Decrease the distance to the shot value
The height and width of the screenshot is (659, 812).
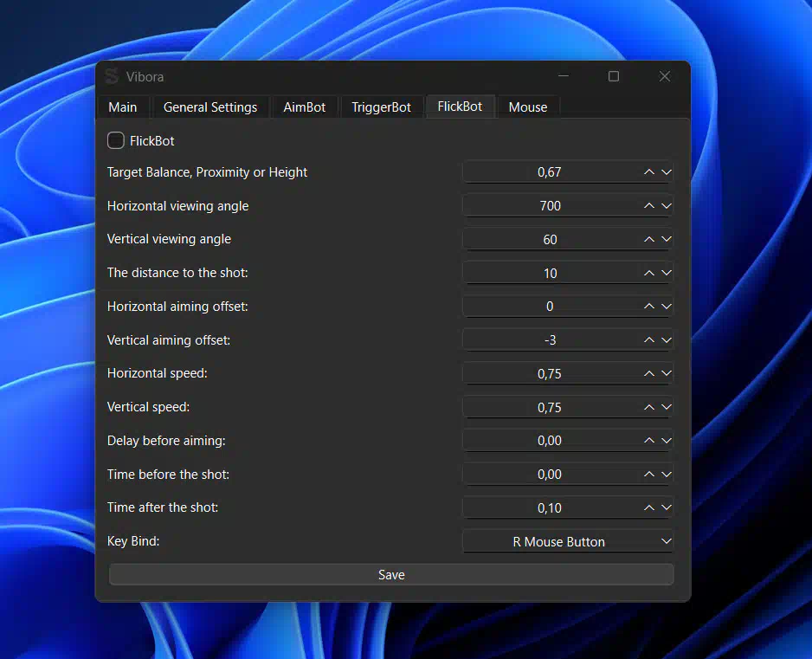[666, 274]
